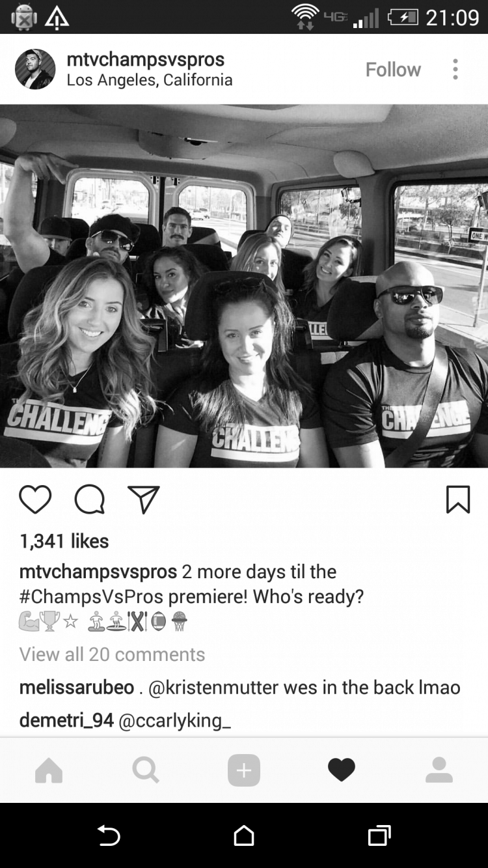Open the Los Angeles, California location
488x868 pixels.
pos(150,80)
